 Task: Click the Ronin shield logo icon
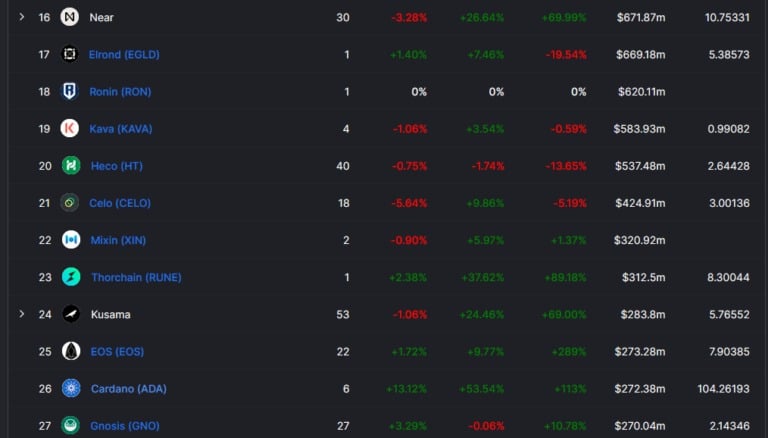(70, 91)
